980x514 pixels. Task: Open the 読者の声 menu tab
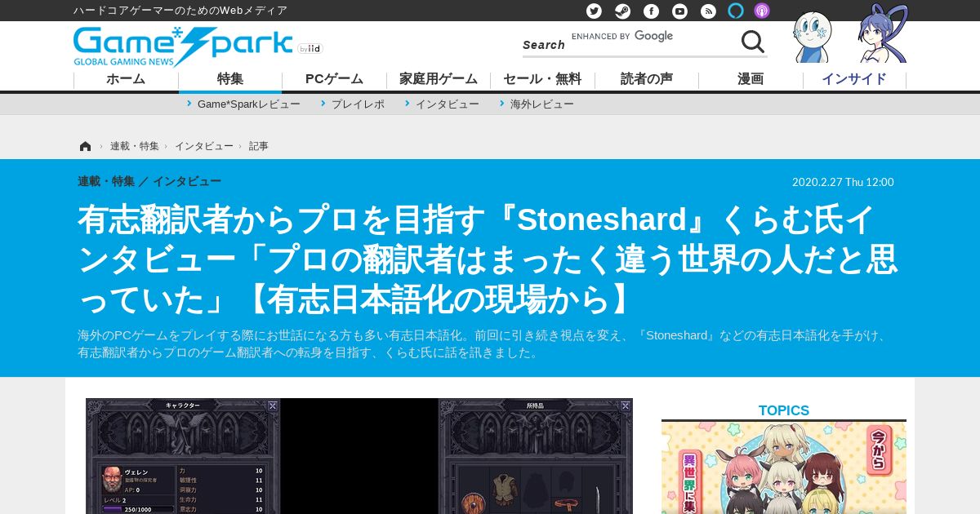click(x=647, y=79)
